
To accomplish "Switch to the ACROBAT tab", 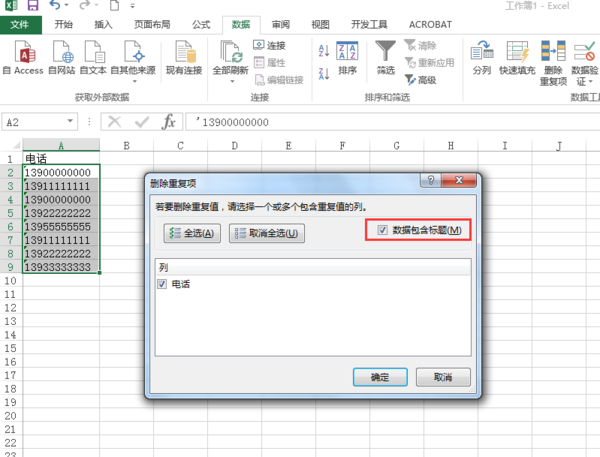I will click(x=430, y=24).
